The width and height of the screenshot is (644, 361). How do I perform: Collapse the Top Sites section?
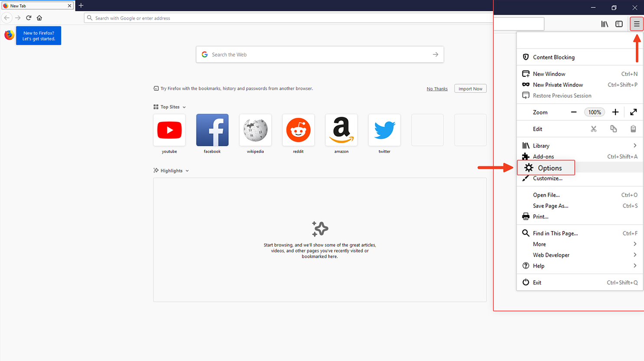tap(184, 107)
